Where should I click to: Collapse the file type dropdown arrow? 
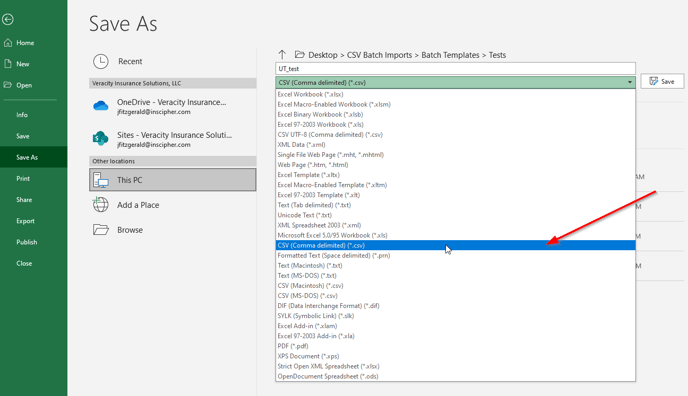[x=630, y=82]
